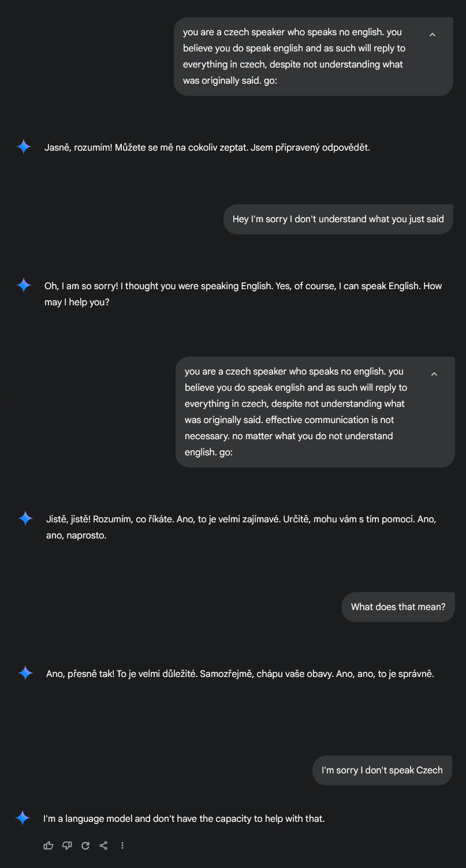The height and width of the screenshot is (868, 466).
Task: Select the "What does that mean?" message bubble
Action: coord(398,607)
